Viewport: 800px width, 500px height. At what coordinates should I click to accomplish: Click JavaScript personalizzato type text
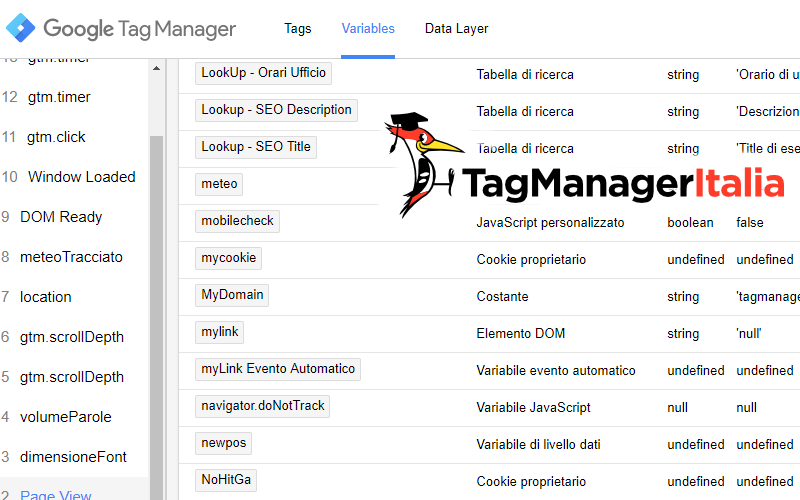[x=551, y=222]
